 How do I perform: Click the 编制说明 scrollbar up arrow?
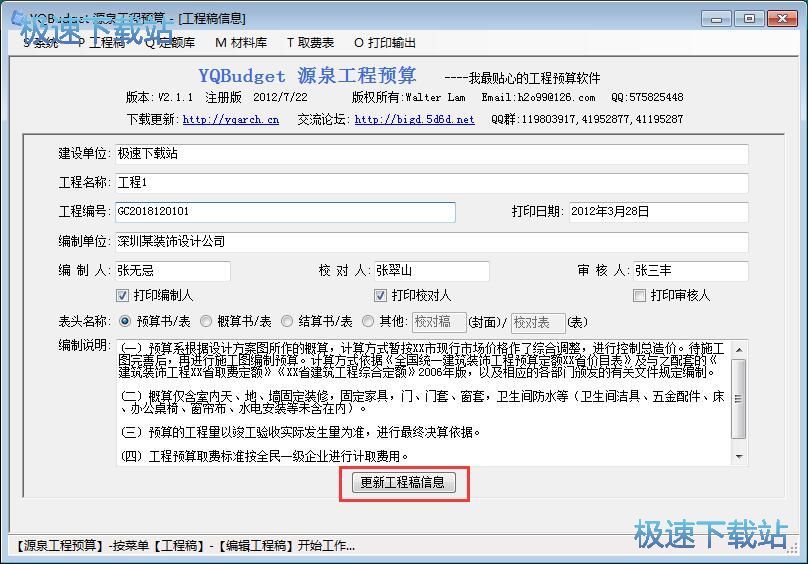click(739, 350)
